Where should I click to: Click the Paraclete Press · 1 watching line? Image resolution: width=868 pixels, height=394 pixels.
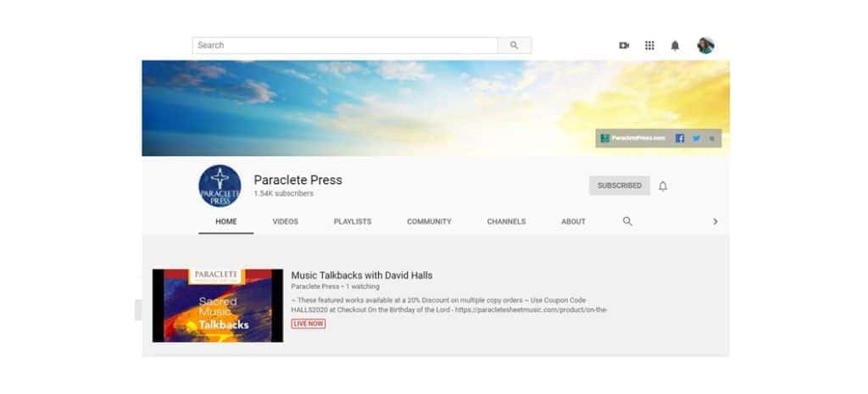tap(335, 286)
